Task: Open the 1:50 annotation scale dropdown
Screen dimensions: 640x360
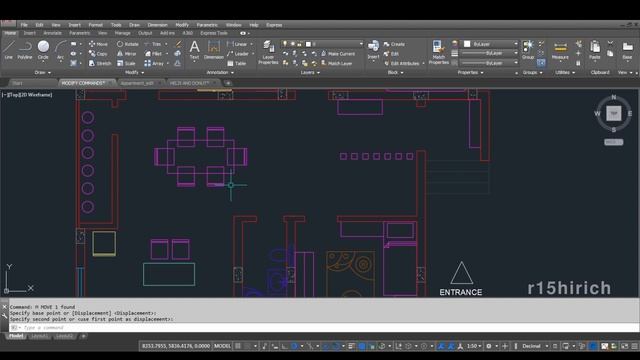Action: point(475,346)
